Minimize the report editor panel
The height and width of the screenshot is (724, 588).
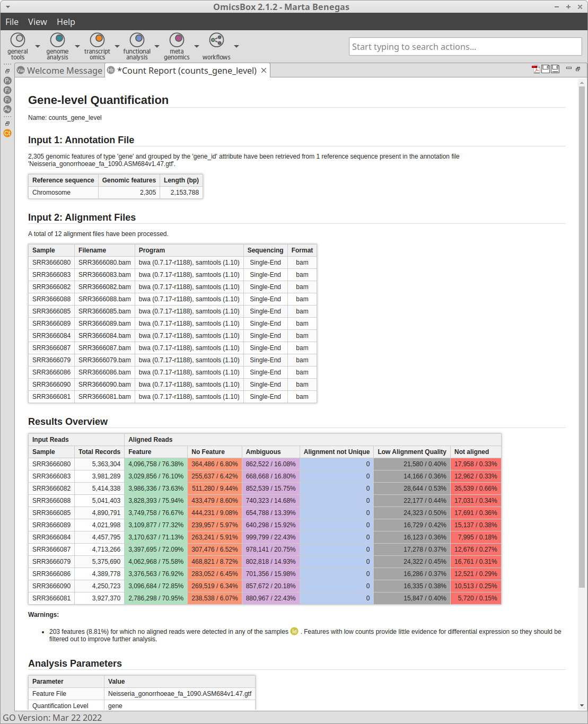point(569,68)
